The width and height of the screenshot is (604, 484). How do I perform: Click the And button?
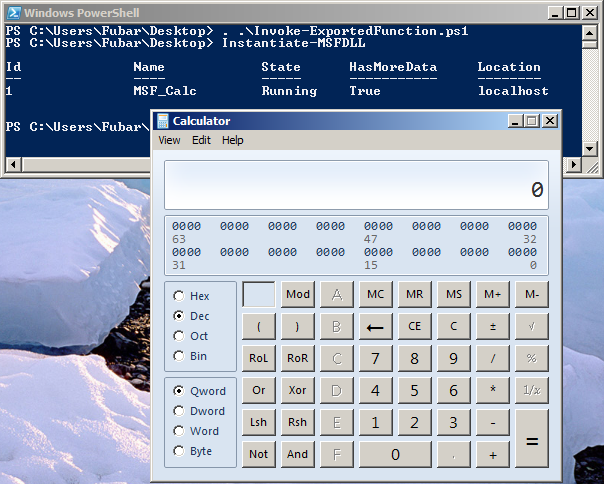tap(297, 455)
